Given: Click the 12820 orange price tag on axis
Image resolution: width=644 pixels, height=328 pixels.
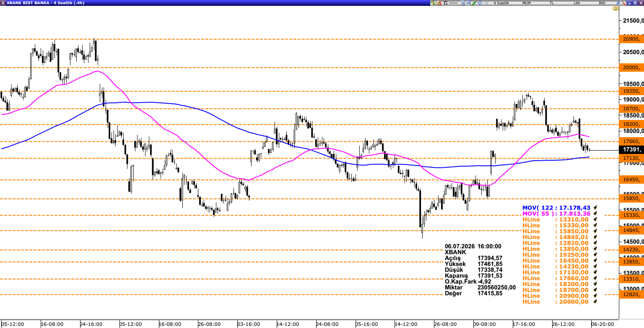Looking at the screenshot, I should pos(631,294).
